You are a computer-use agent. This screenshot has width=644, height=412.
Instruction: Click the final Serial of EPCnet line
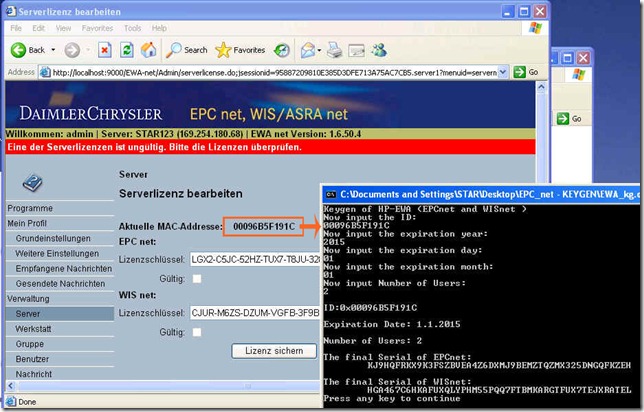pyautogui.click(x=499, y=365)
